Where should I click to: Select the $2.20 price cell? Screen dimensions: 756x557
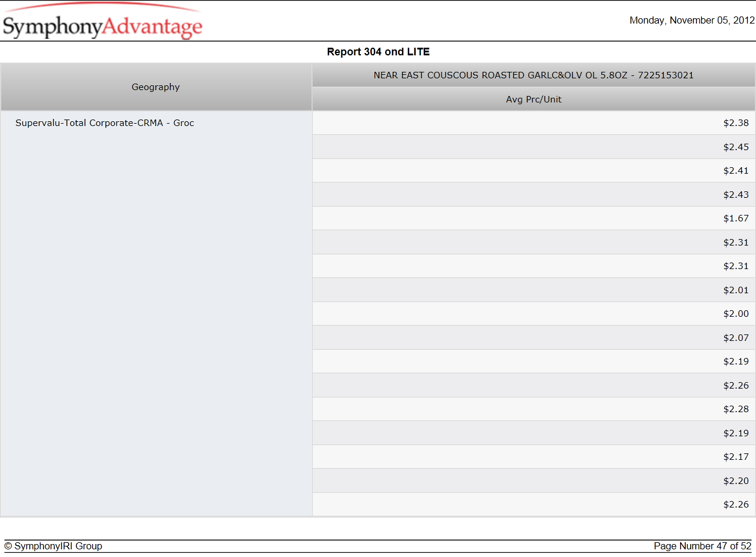[533, 481]
